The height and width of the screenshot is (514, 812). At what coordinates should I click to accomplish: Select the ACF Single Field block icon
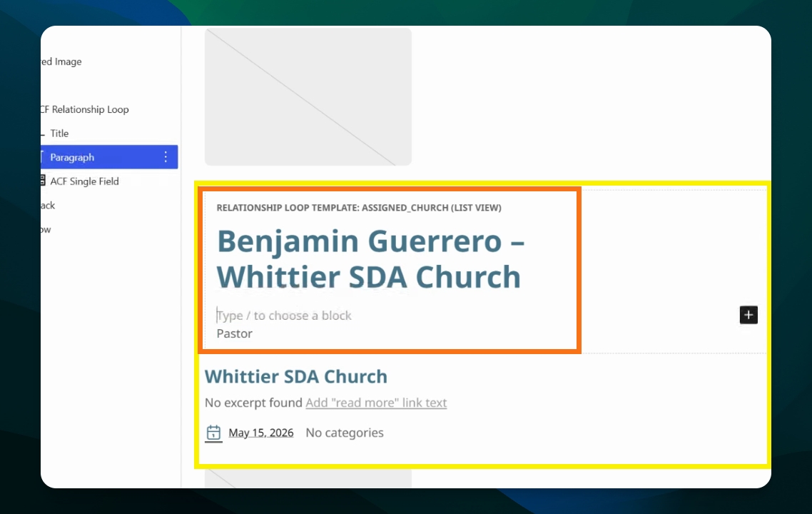(x=43, y=181)
